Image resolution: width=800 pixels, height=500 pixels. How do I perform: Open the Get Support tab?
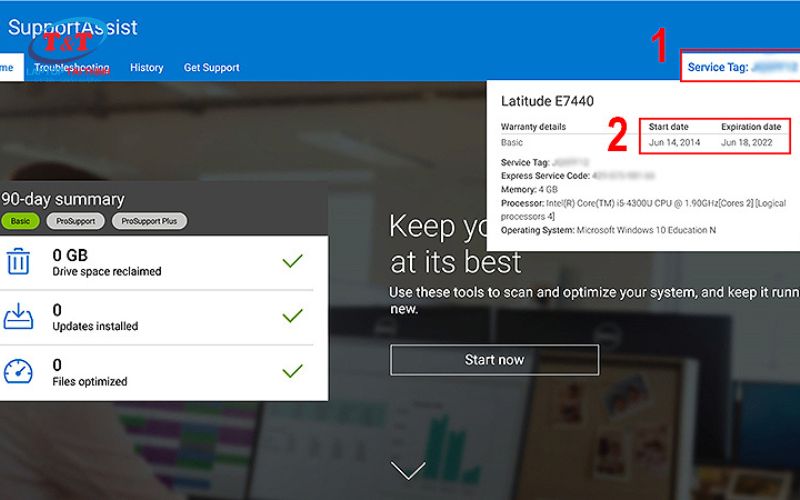211,67
